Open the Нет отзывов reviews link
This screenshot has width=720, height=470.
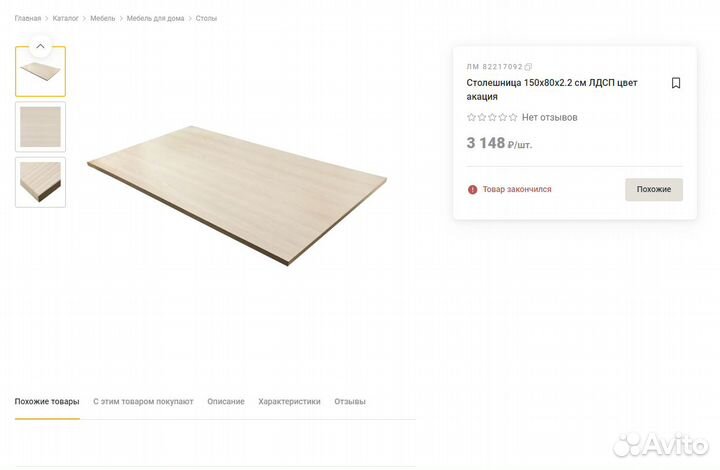[550, 118]
